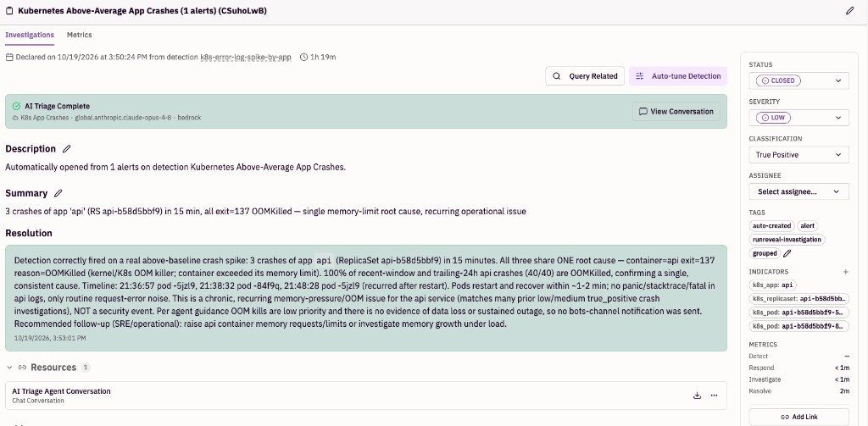Screen dimensions: 868x426
Task: Click the Summary heading
Action: point(26,193)
